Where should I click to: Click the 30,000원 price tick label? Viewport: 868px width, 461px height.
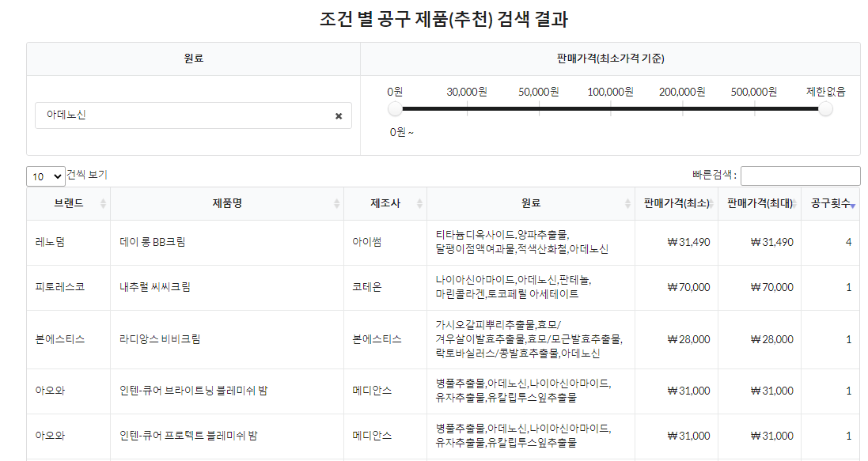467,92
